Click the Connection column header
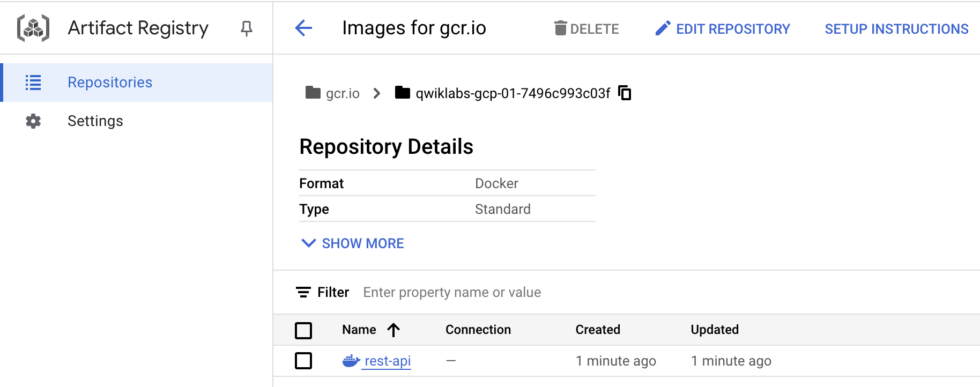Screen dimensions: 980x387 pyautogui.click(x=478, y=330)
